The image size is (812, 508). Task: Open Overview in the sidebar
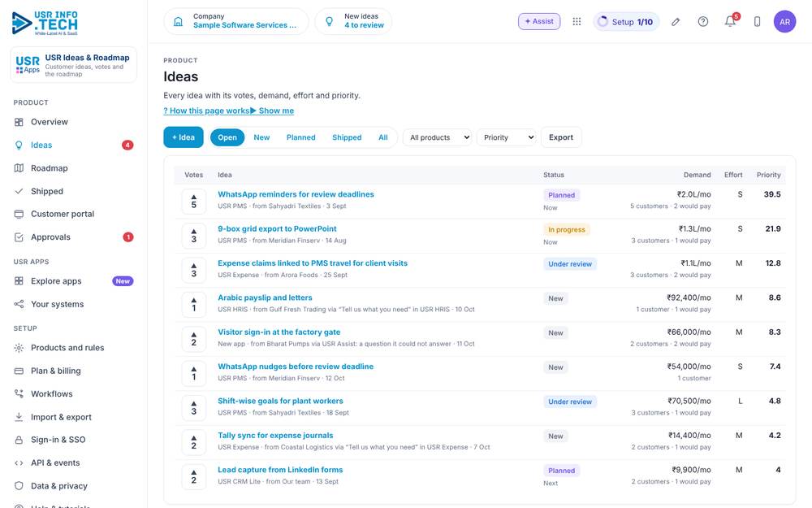pos(74,122)
